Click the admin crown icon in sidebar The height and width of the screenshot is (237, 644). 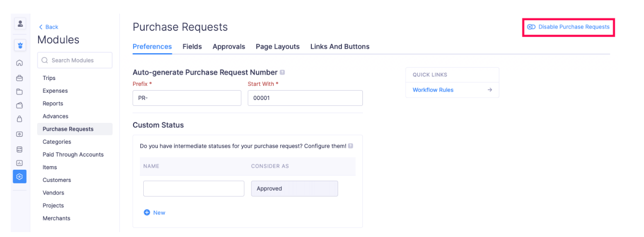[x=20, y=45]
